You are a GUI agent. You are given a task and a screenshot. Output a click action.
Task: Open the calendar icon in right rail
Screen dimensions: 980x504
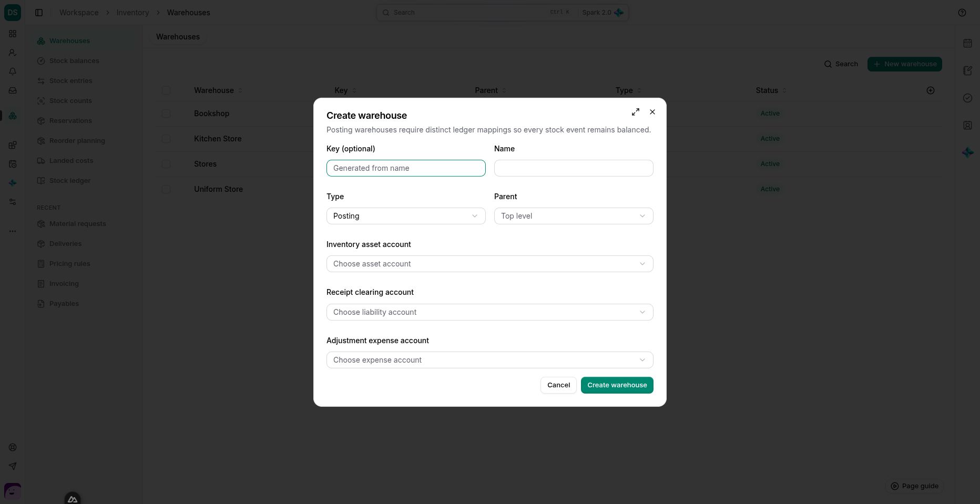967,44
